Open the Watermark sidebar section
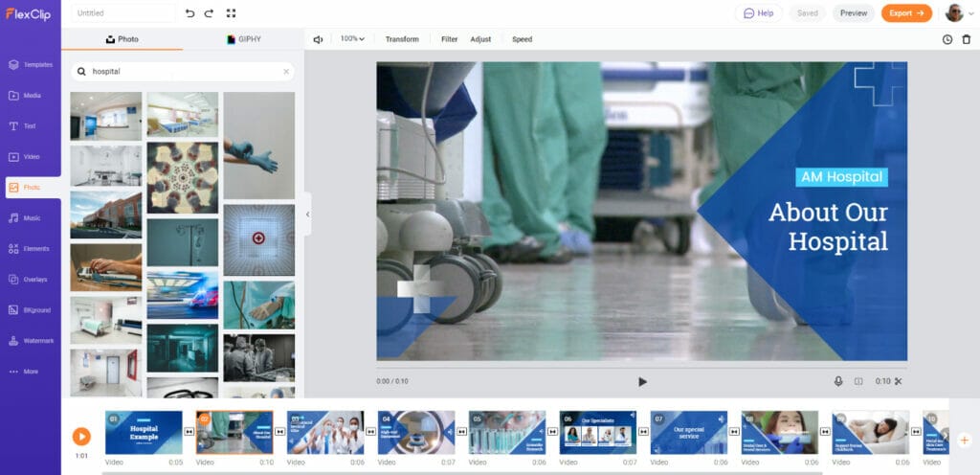The image size is (980, 475). 31,341
